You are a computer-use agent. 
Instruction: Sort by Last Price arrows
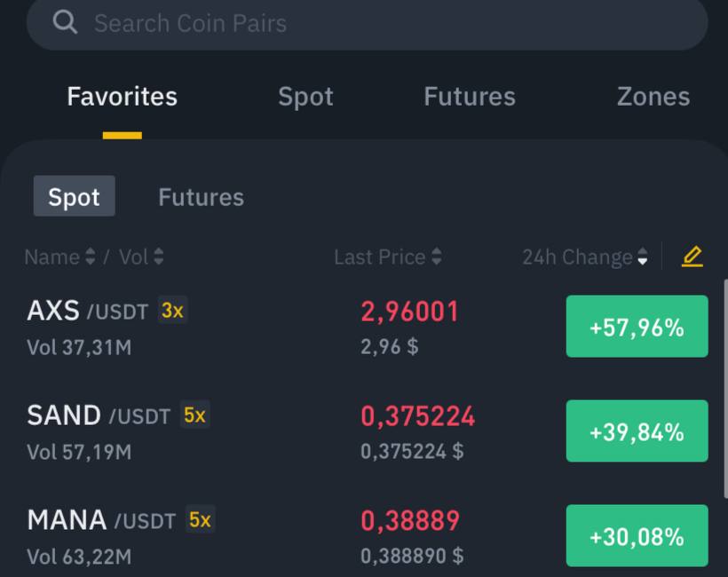(437, 257)
